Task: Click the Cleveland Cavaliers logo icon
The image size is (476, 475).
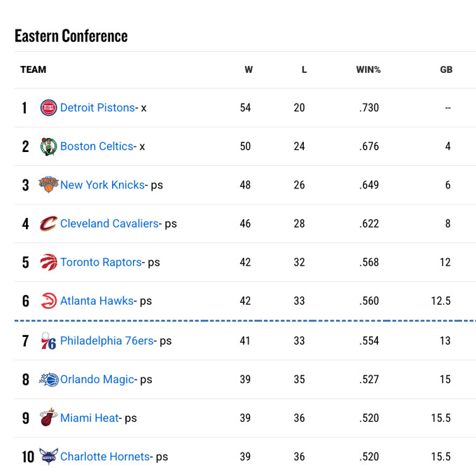Action: coord(48,223)
